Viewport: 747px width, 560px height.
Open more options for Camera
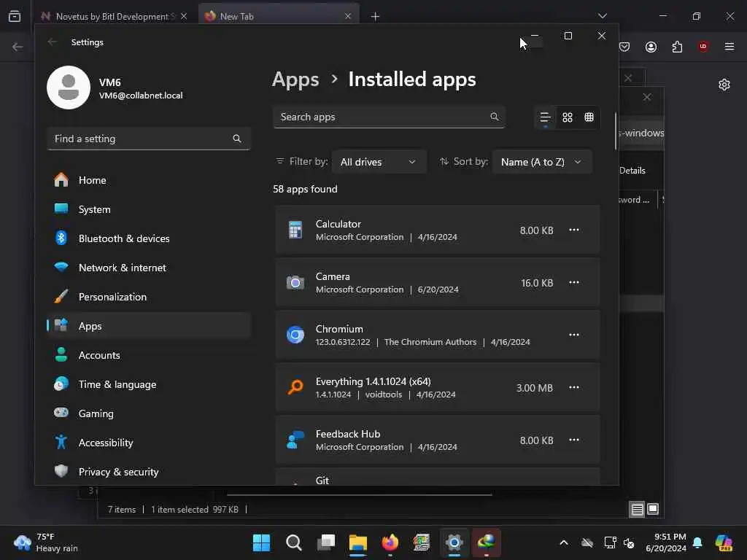pos(573,282)
